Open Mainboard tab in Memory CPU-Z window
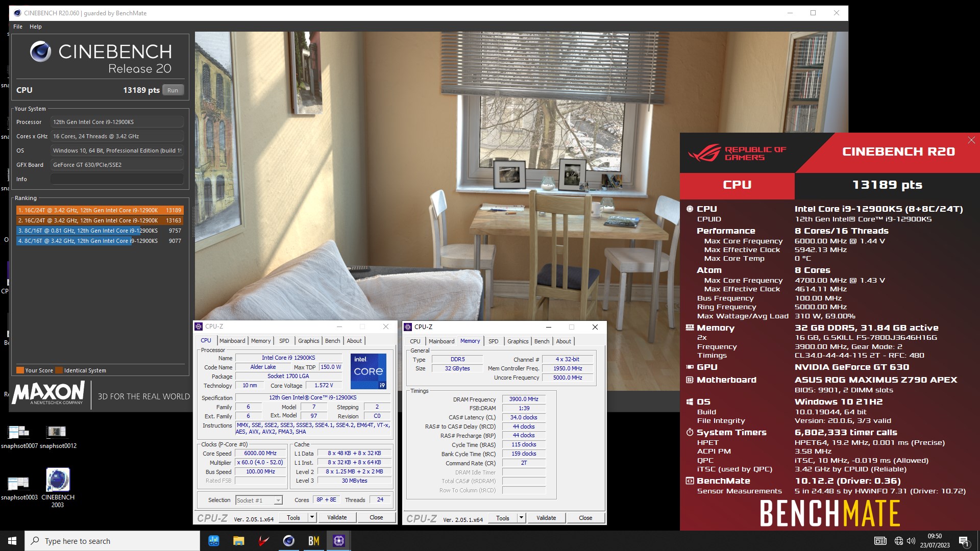980x551 pixels. pos(442,341)
